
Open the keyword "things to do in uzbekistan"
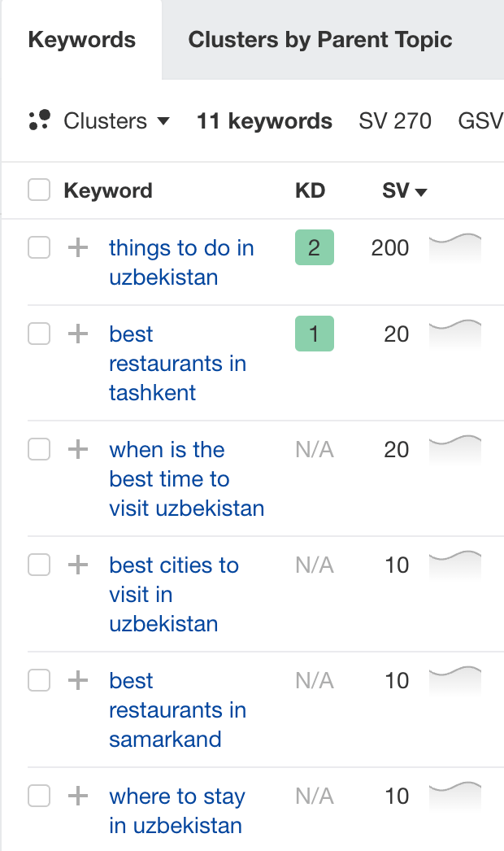click(180, 262)
